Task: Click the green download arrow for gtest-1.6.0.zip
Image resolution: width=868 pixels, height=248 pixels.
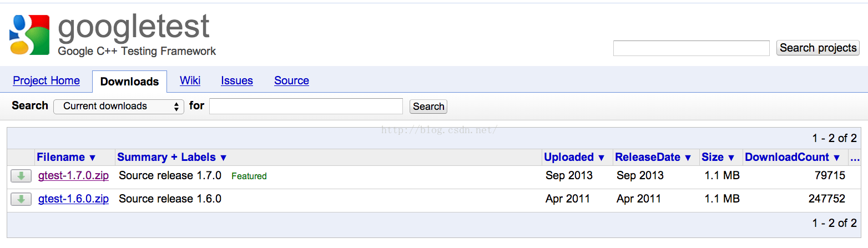Action: click(21, 199)
